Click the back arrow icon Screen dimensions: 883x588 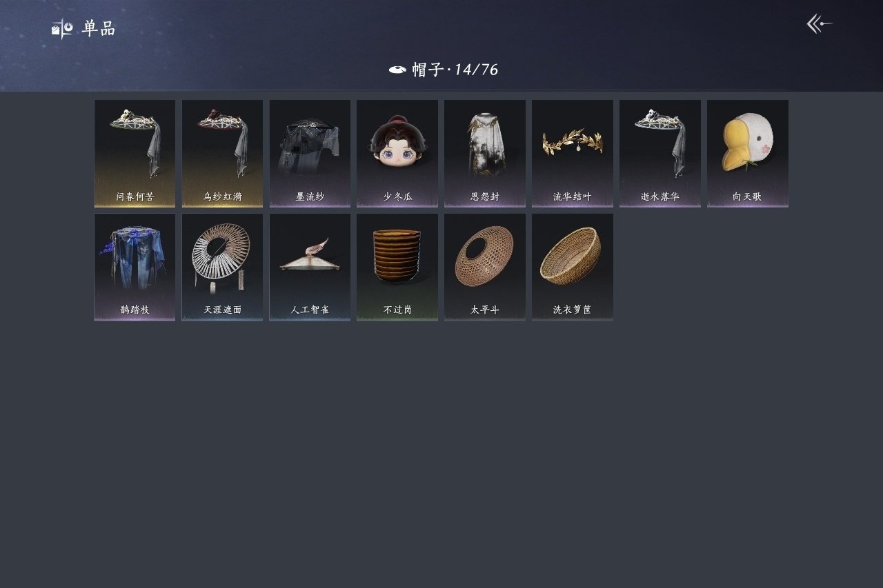[820, 24]
